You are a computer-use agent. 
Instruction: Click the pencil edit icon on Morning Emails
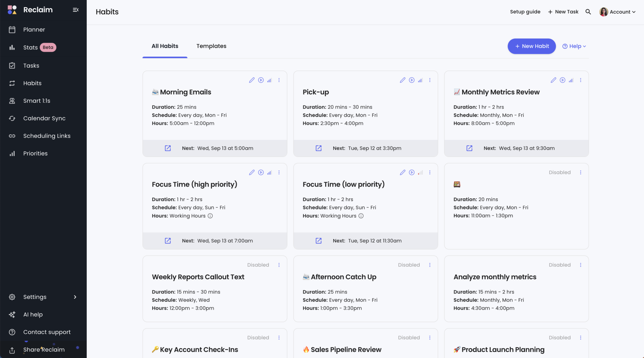pos(252,80)
